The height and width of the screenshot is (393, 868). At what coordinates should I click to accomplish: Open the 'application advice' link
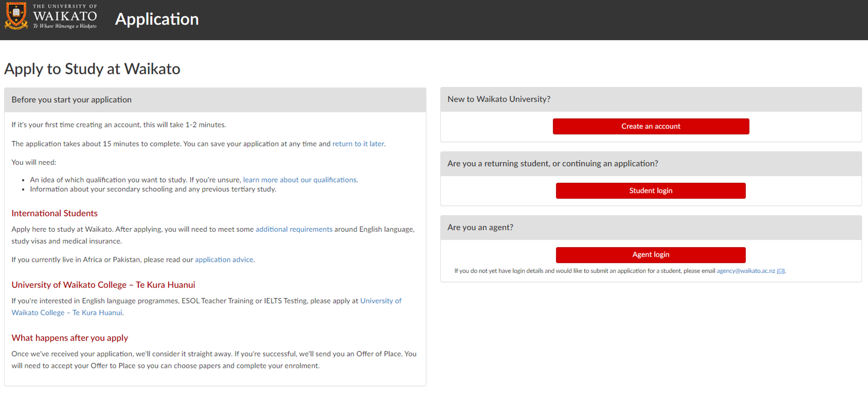click(224, 259)
